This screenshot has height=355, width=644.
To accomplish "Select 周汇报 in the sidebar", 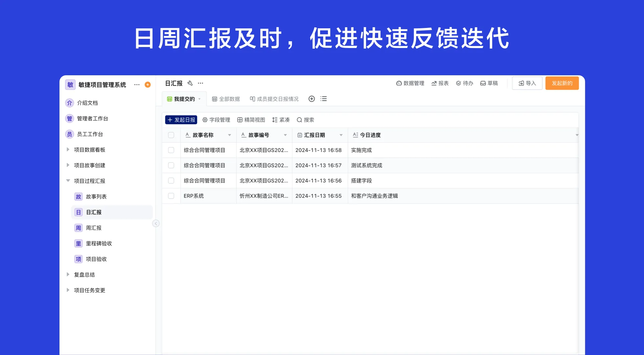I will click(94, 228).
